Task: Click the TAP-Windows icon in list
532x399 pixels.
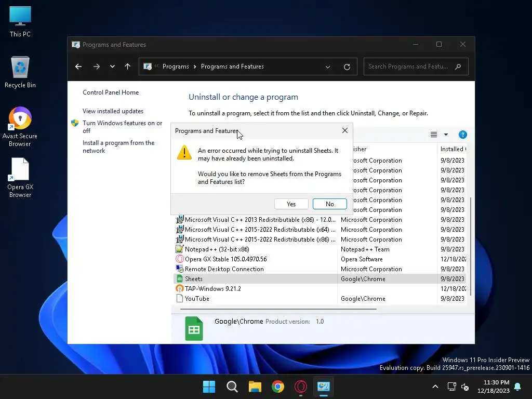Action: coord(179,288)
